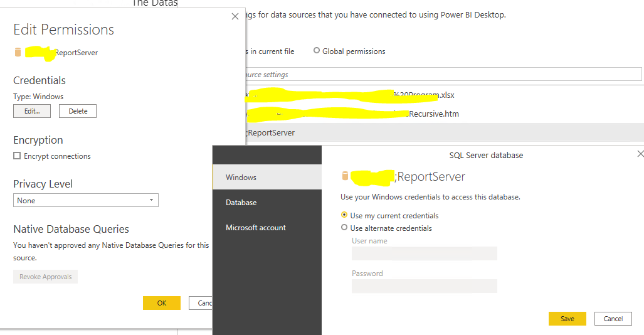Enable the Encrypt connections checkbox
The width and height of the screenshot is (644, 335).
pos(17,156)
